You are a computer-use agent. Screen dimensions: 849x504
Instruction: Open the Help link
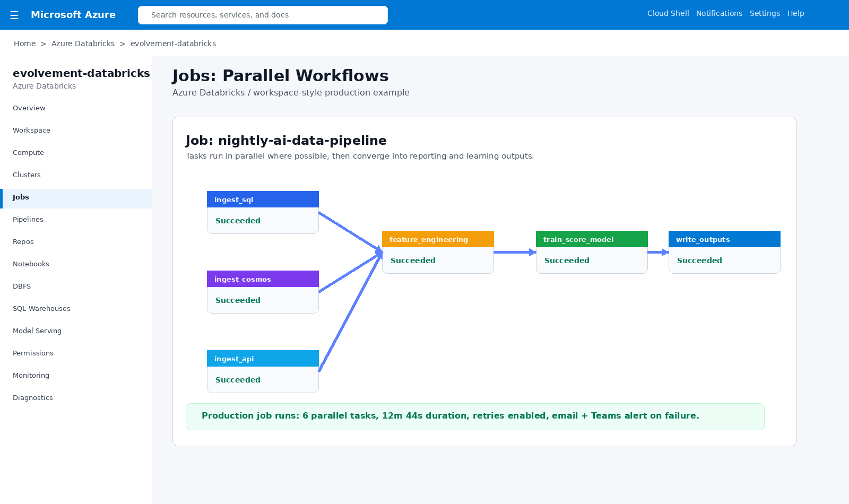795,13
